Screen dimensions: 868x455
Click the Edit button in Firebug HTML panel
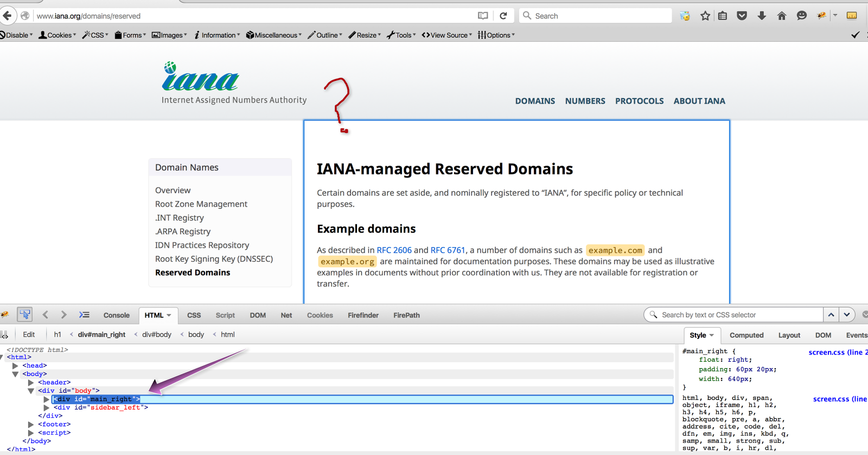[x=29, y=335]
